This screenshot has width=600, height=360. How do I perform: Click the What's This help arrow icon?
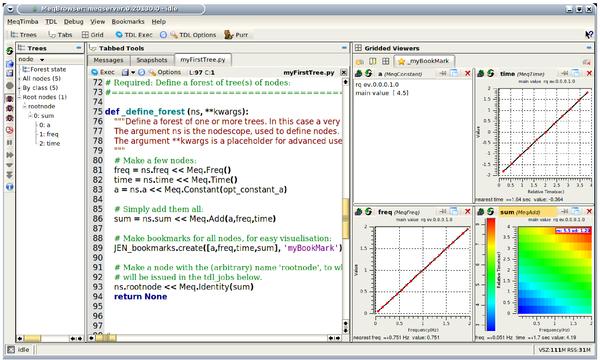click(x=589, y=35)
